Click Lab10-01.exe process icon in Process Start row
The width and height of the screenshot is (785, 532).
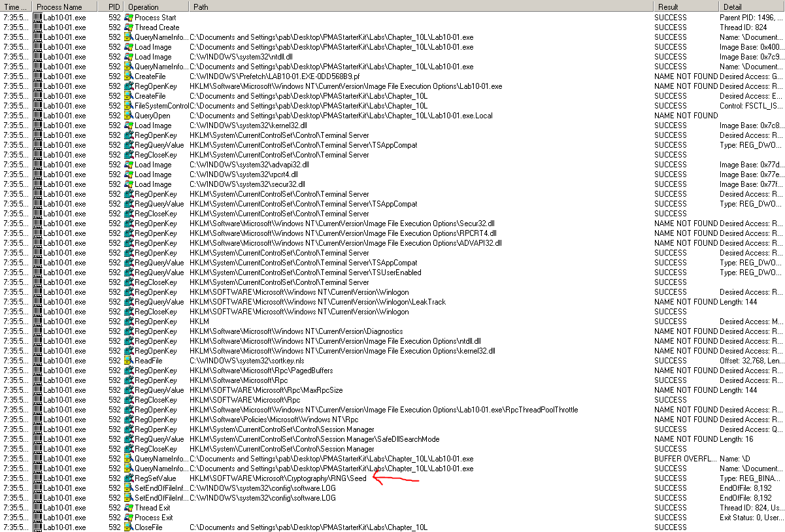pos(38,18)
